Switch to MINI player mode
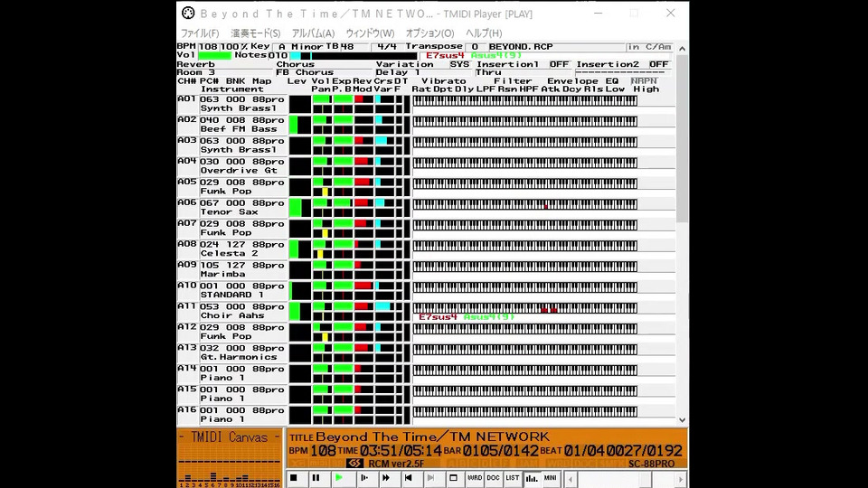Viewport: 868px width, 488px height. click(551, 478)
